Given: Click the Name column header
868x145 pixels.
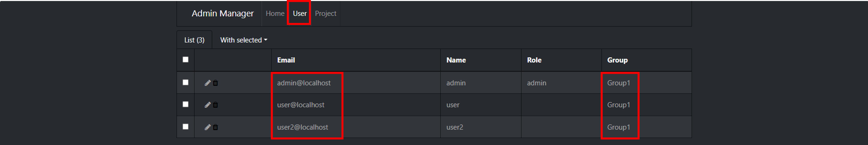Looking at the screenshot, I should pyautogui.click(x=456, y=60).
